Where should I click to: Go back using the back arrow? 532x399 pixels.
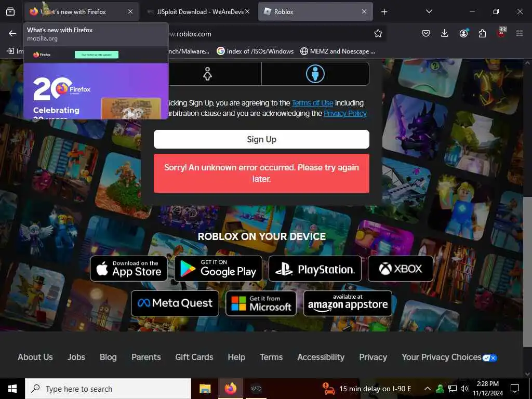click(x=12, y=33)
